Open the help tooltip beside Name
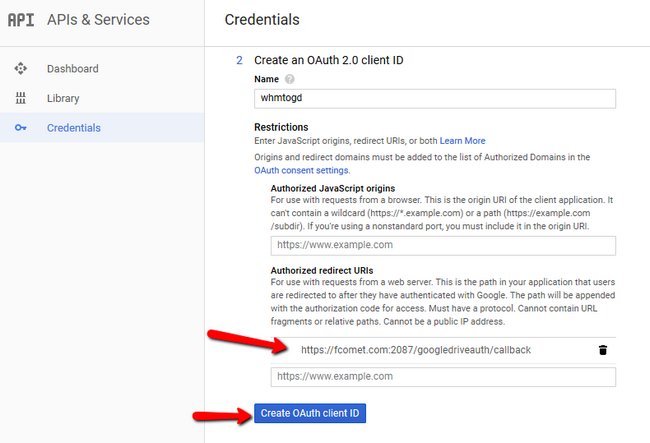The width and height of the screenshot is (650, 443). (x=290, y=79)
